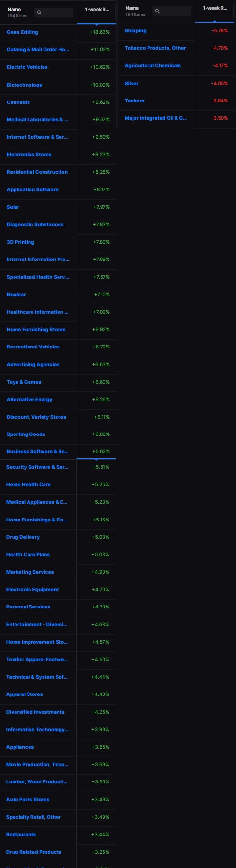Click the search icon in left table header
Viewport: 236px width, 868px height.
39,13
